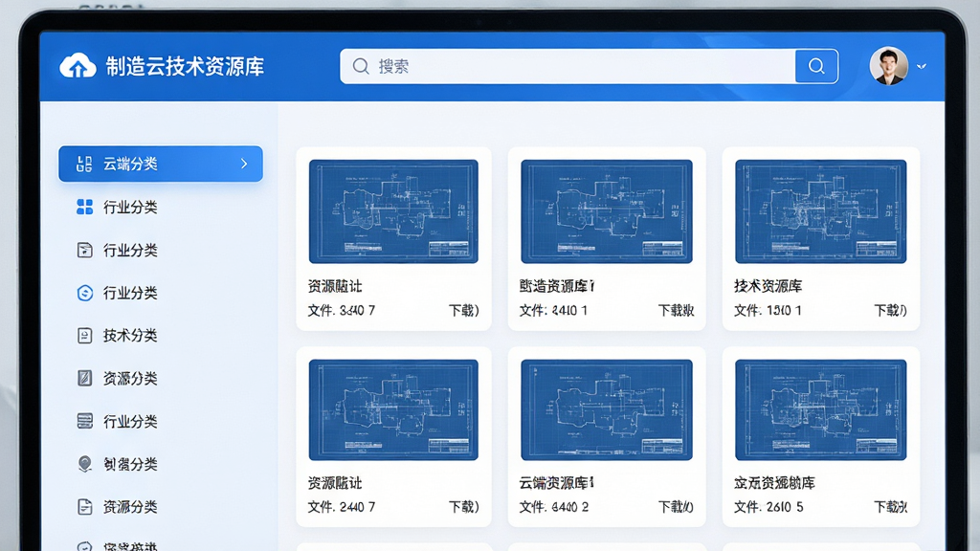Open 行业分类 with the four-squares grid icon
This screenshot has width=980, height=551.
(x=116, y=207)
